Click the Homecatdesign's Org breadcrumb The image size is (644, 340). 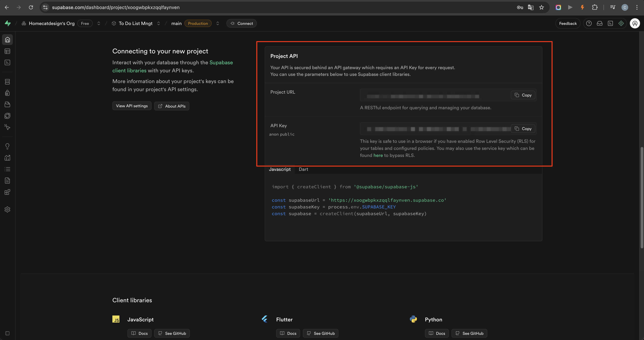pos(52,23)
